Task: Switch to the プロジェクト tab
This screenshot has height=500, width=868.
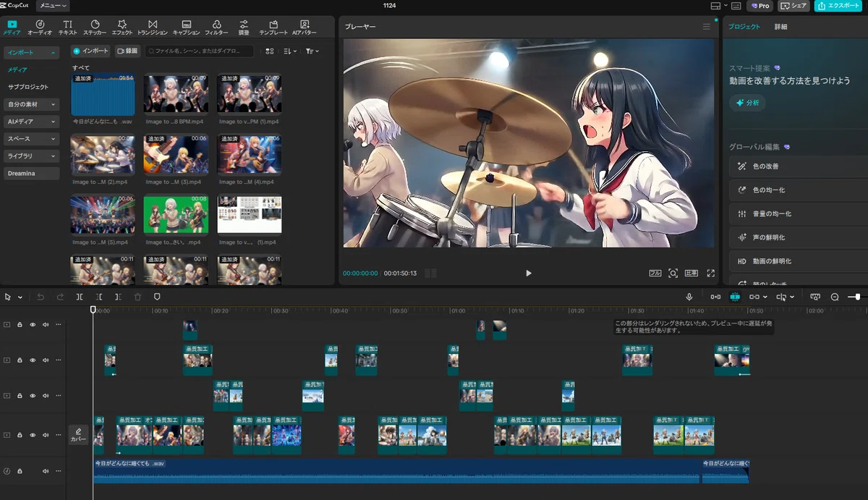Action: click(744, 27)
